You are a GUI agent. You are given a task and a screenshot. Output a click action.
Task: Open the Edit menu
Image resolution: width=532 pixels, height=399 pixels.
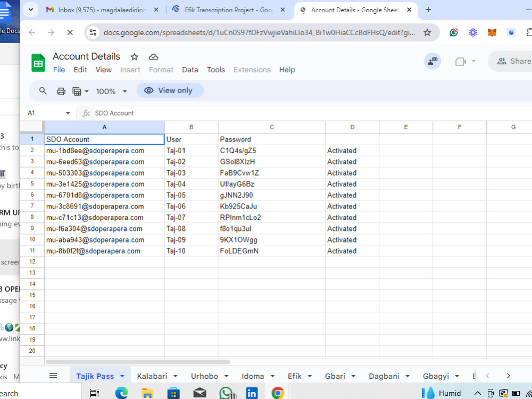[80, 70]
